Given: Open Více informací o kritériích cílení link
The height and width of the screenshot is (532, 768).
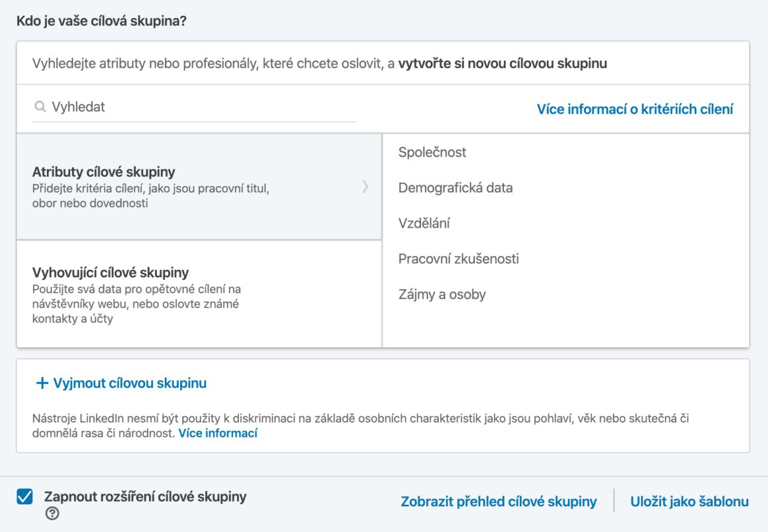Looking at the screenshot, I should click(634, 109).
